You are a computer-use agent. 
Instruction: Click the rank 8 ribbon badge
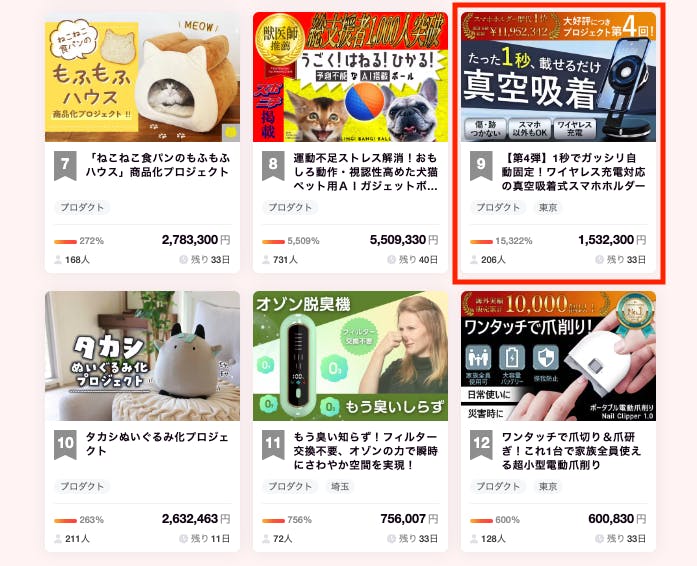pos(273,165)
